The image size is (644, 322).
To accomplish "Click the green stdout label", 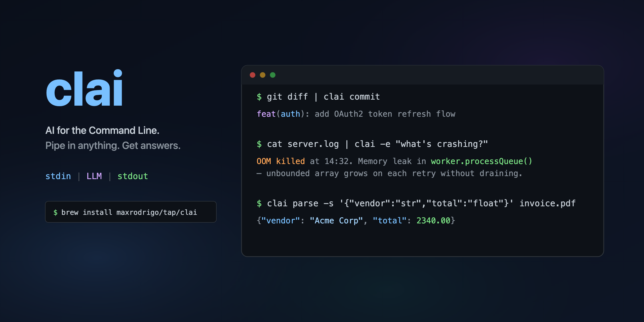I will [x=133, y=176].
